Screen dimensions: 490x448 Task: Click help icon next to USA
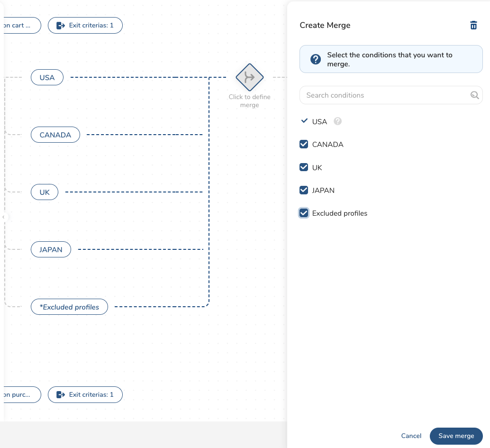[337, 121]
